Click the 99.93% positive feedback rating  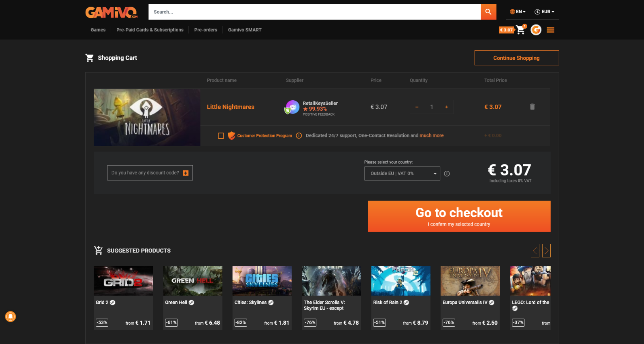click(x=315, y=109)
